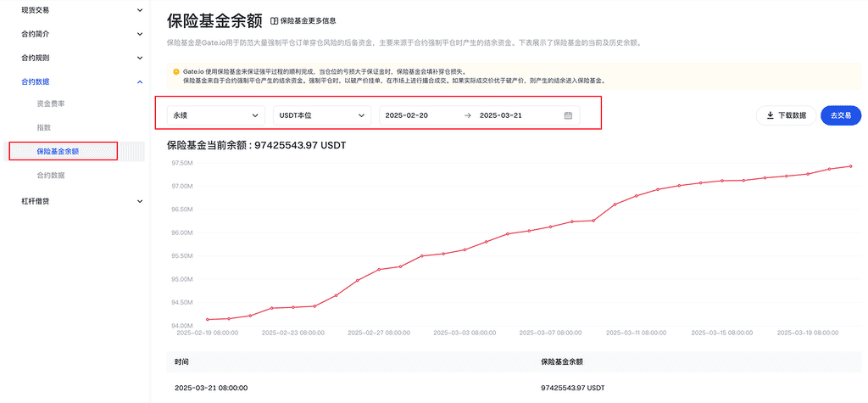This screenshot has height=403, width=868.
Task: Click the arrow between the two dates
Action: [467, 115]
